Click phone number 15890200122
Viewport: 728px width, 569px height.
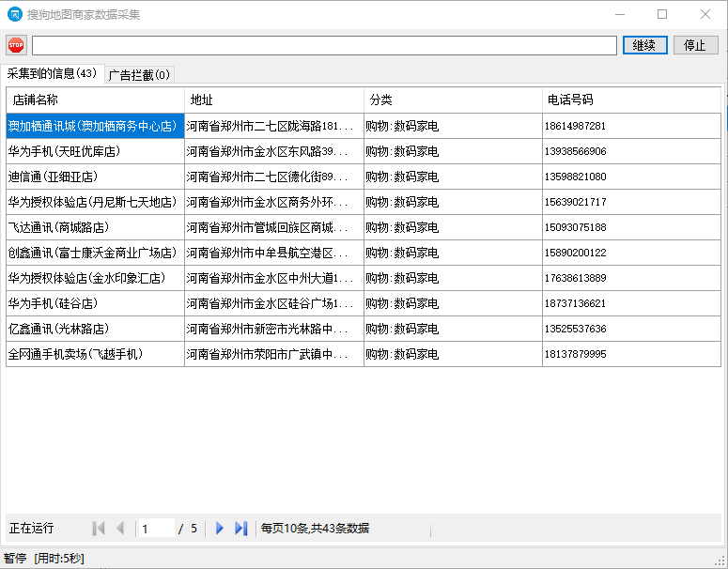point(575,253)
